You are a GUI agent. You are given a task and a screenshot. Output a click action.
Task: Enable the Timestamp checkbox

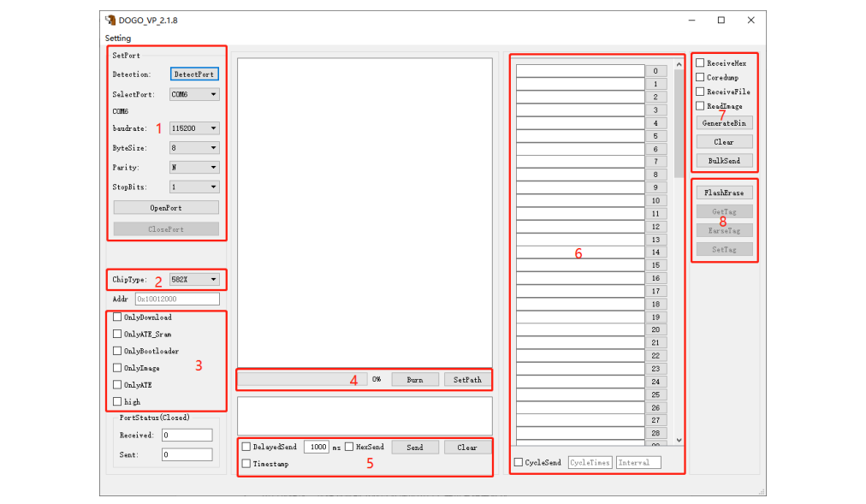(246, 464)
